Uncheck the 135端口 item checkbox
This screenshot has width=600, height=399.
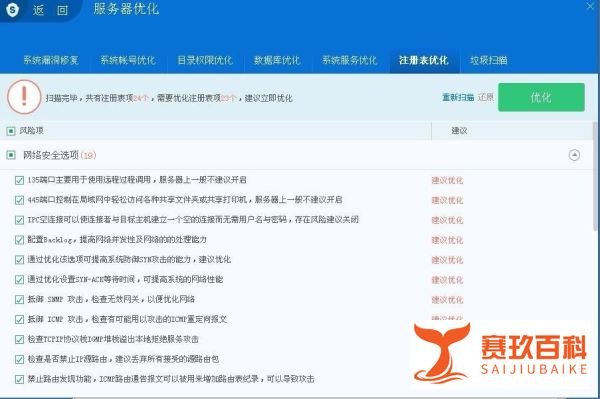19,180
